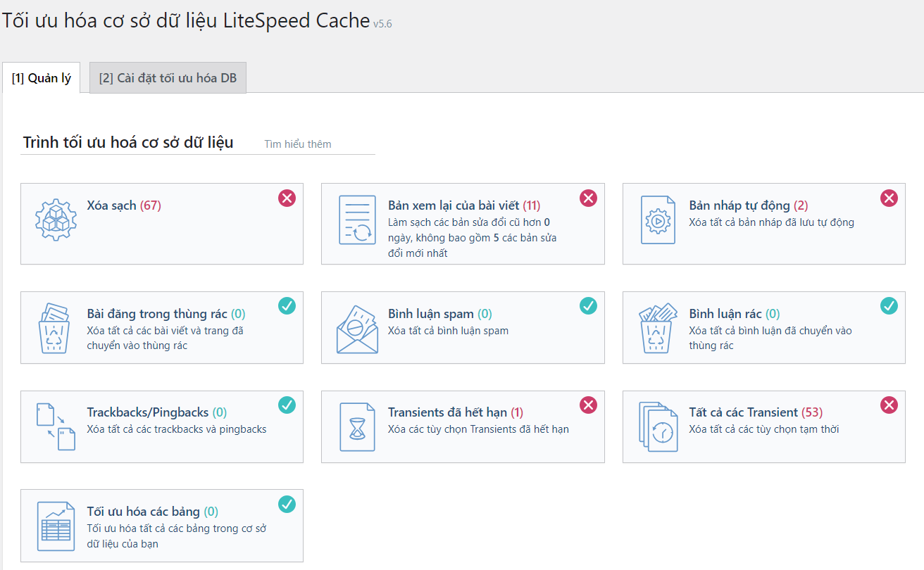Click page title 'Tối ưu hóa cơ sở dữ liệu LiteSpeed Cache'
Viewport: 924px width, 570px height.
(186, 20)
